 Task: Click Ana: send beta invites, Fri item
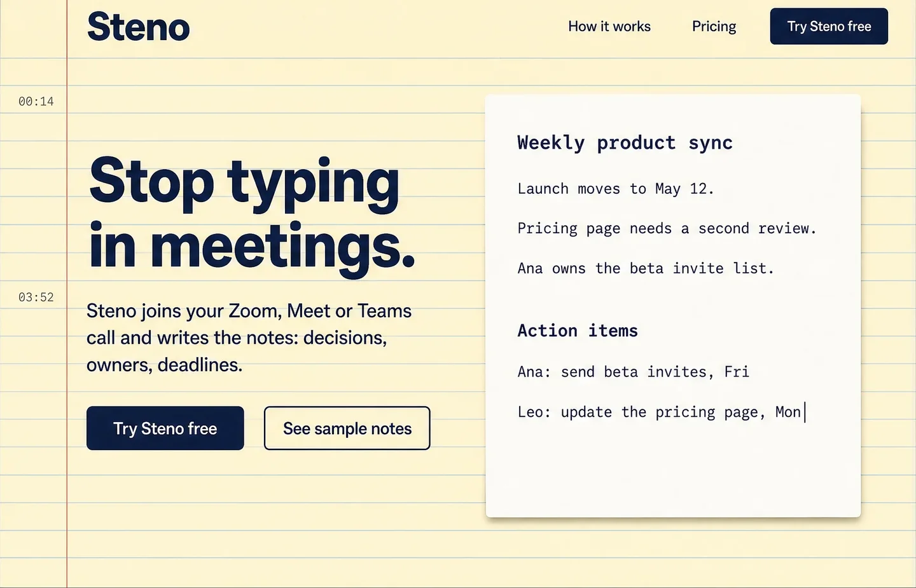[634, 372]
